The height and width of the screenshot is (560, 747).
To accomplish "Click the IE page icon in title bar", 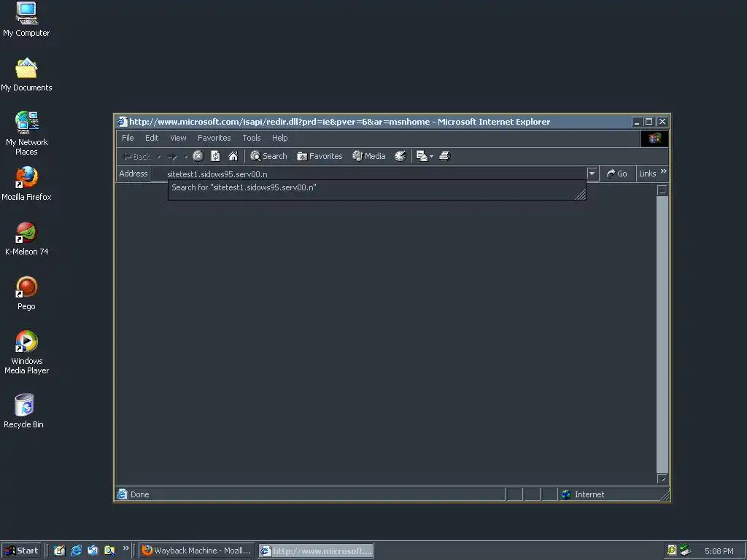I will pyautogui.click(x=123, y=122).
